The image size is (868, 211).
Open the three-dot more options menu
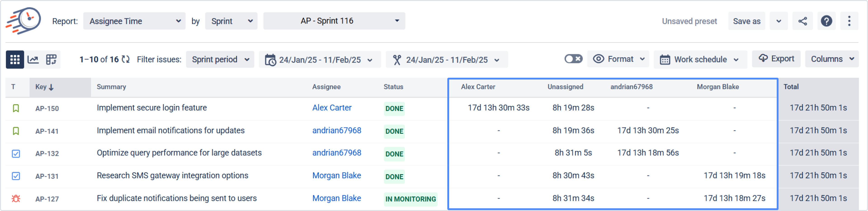click(x=849, y=21)
